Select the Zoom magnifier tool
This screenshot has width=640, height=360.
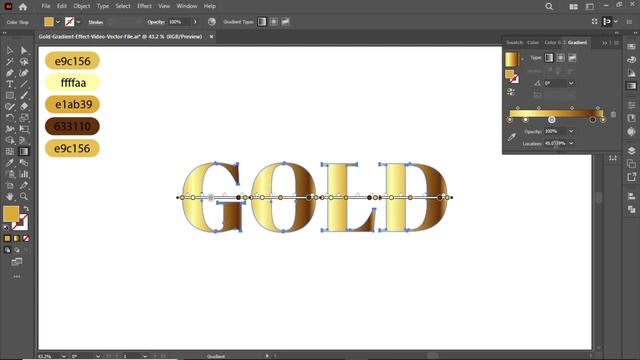24,196
